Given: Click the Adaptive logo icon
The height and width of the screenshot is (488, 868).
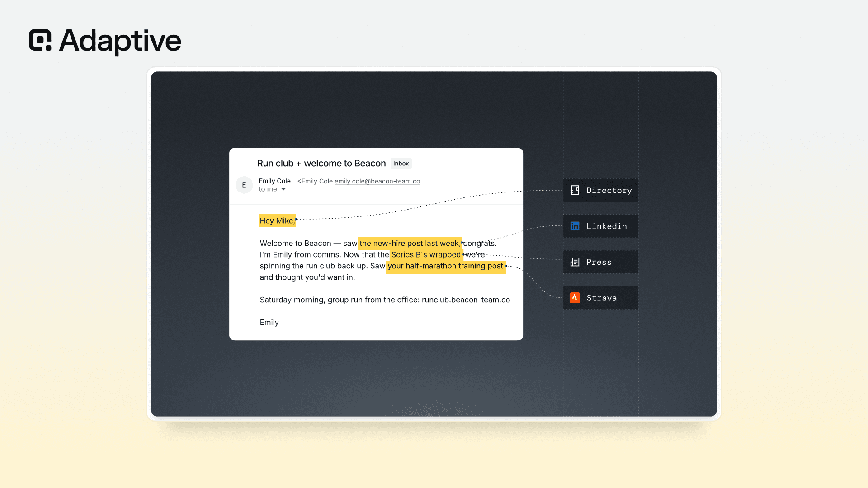Looking at the screenshot, I should click(x=40, y=40).
